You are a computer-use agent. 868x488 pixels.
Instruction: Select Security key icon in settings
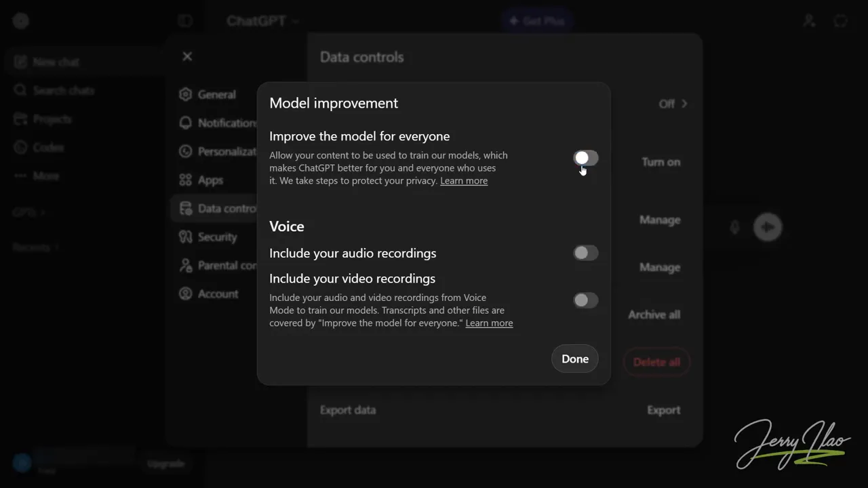[185, 237]
